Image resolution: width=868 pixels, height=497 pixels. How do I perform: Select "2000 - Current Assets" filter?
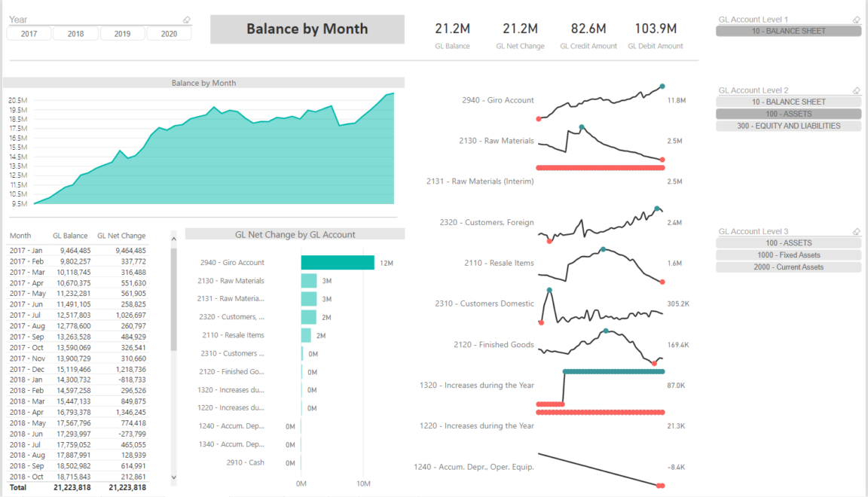point(788,267)
